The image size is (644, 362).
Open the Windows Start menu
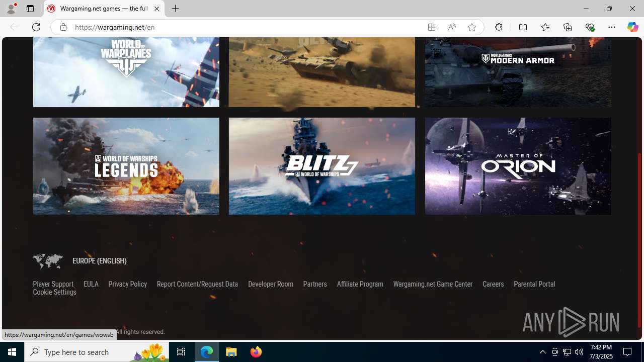12,352
